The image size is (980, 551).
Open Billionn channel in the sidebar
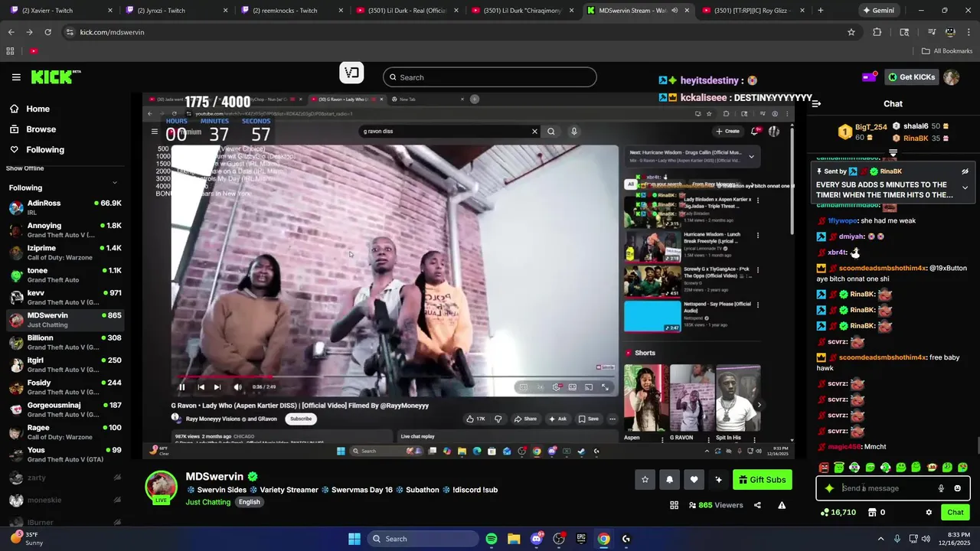tap(65, 342)
